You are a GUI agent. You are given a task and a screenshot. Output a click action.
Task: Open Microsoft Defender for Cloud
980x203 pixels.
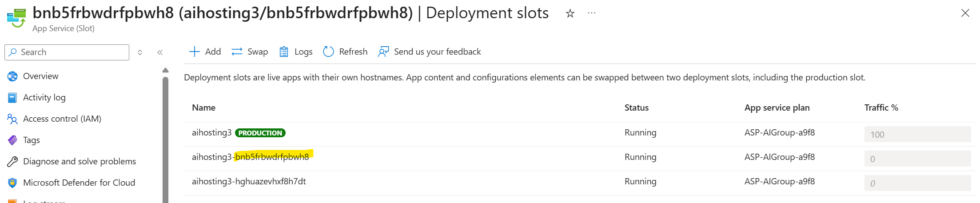click(79, 183)
